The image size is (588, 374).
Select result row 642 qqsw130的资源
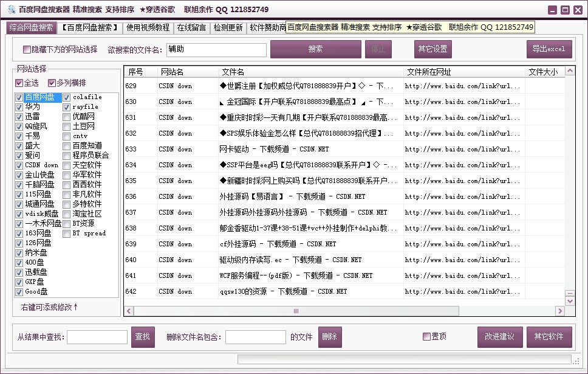click(344, 291)
